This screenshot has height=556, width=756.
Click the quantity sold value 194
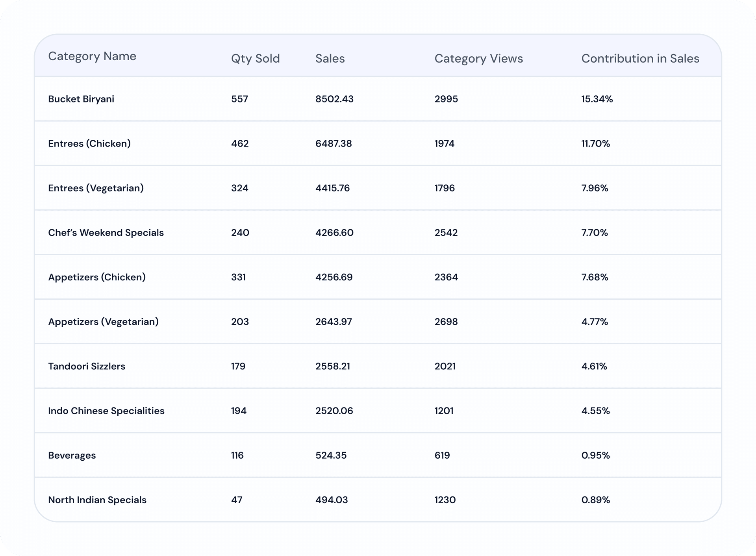click(x=239, y=411)
